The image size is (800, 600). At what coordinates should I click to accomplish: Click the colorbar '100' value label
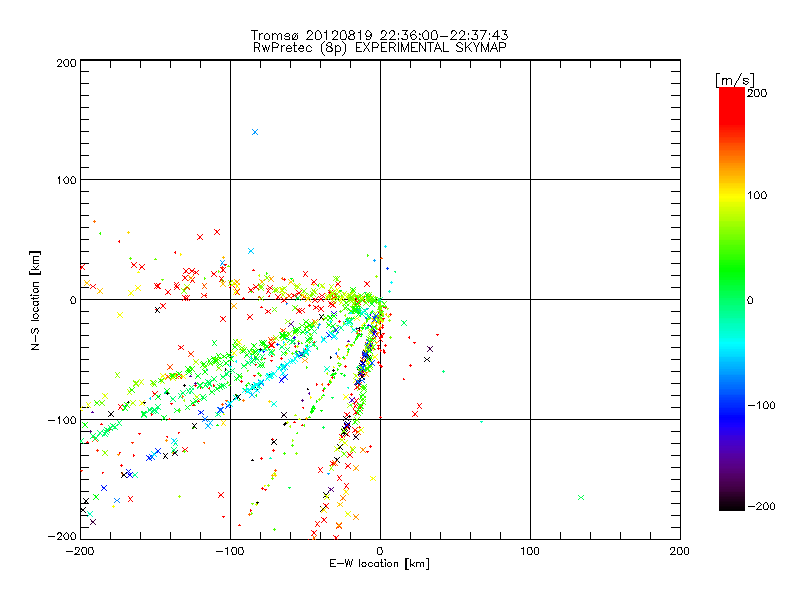click(x=757, y=195)
